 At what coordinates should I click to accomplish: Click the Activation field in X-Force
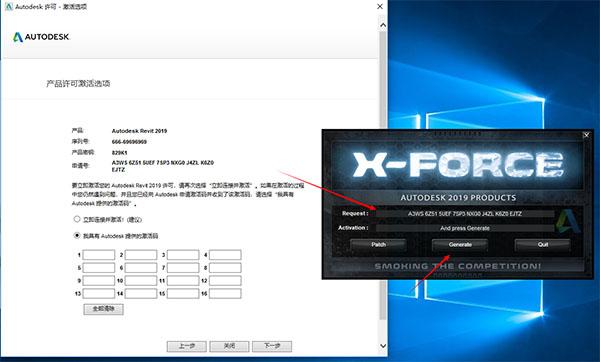coord(465,228)
